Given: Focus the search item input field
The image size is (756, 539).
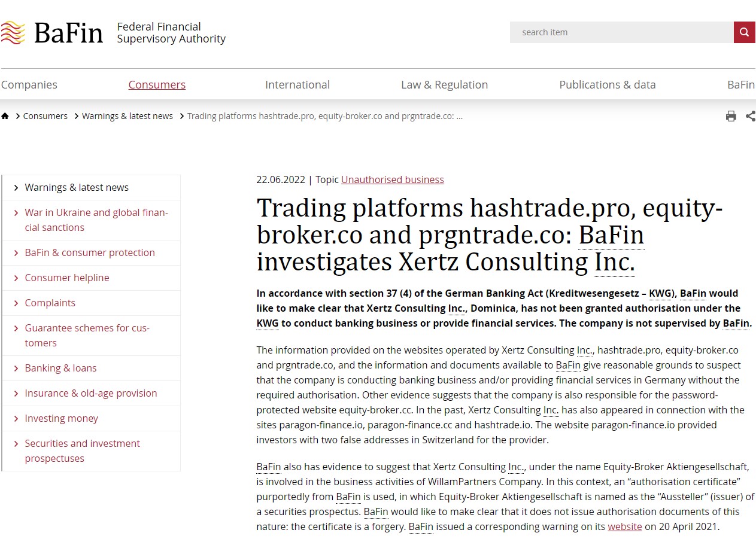Looking at the screenshot, I should pos(621,32).
